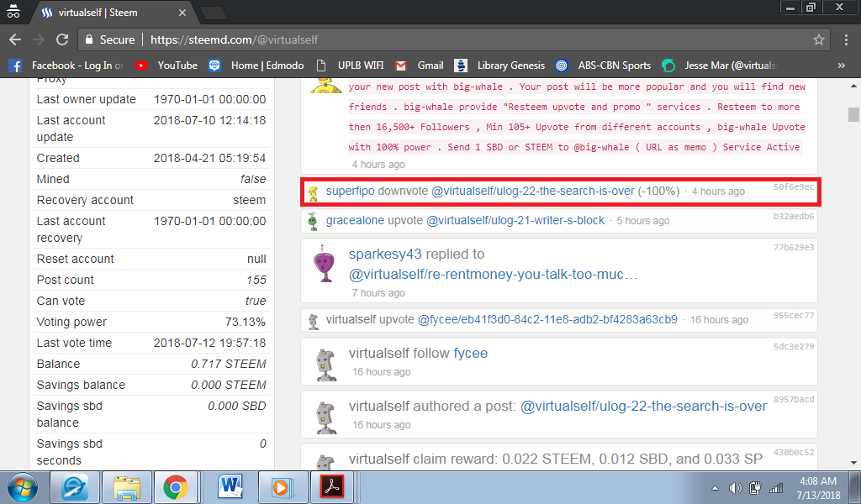This screenshot has width=861, height=504.
Task: Open the Facebook bookmark
Action: (67, 66)
